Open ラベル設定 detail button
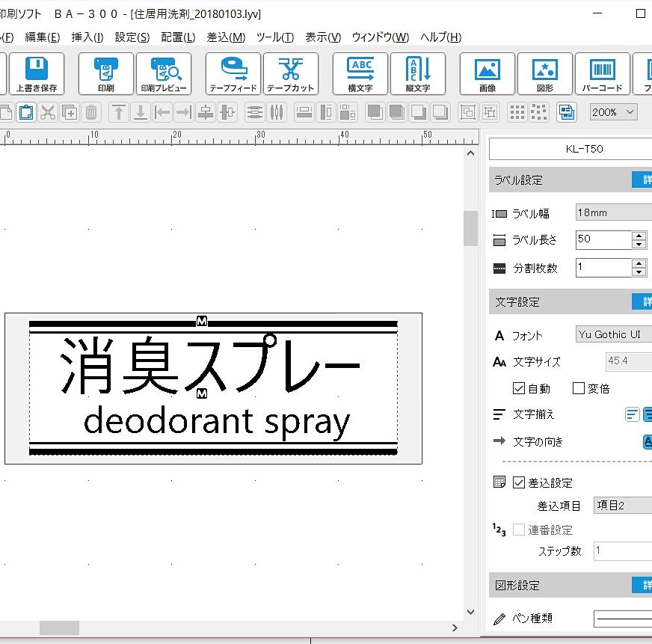 [642, 180]
